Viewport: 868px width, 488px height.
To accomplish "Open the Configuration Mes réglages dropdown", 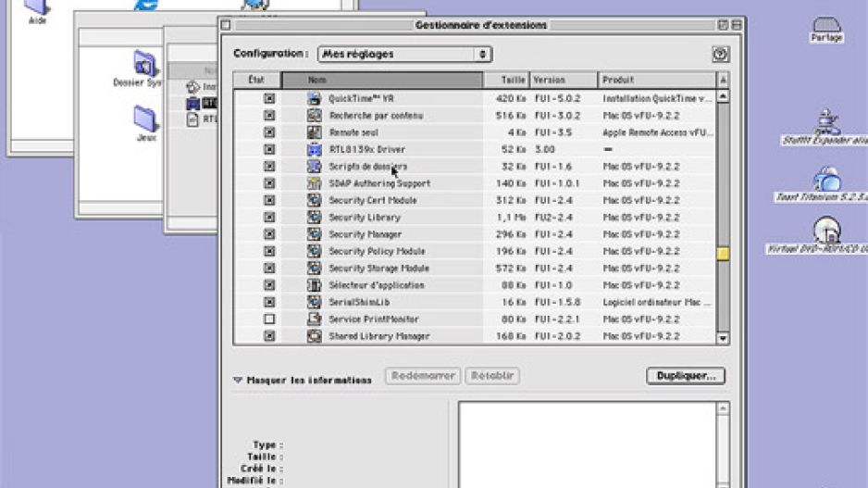I will point(404,55).
